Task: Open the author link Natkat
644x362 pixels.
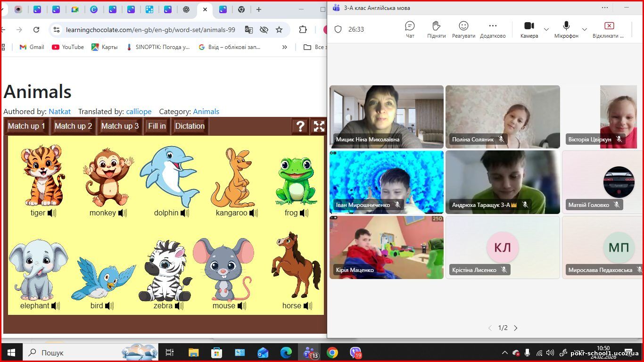Action: tap(59, 112)
